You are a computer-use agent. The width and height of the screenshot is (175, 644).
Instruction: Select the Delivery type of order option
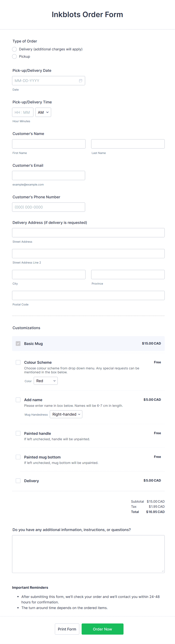[x=14, y=49]
